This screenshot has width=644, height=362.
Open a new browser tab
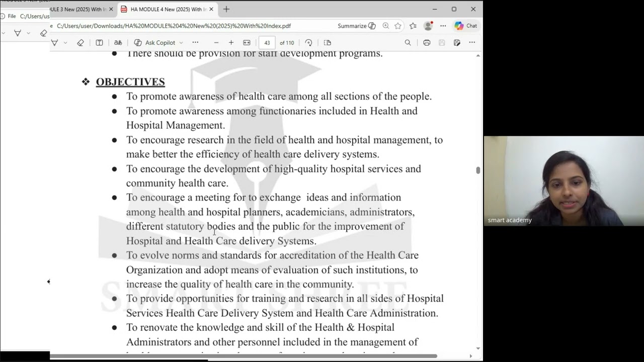[x=226, y=9]
